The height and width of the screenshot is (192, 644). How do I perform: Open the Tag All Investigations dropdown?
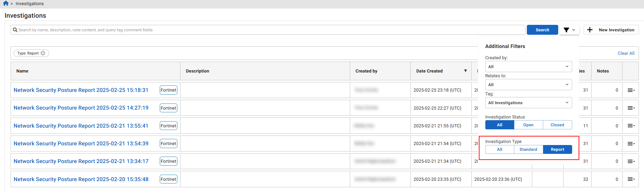[x=528, y=102]
